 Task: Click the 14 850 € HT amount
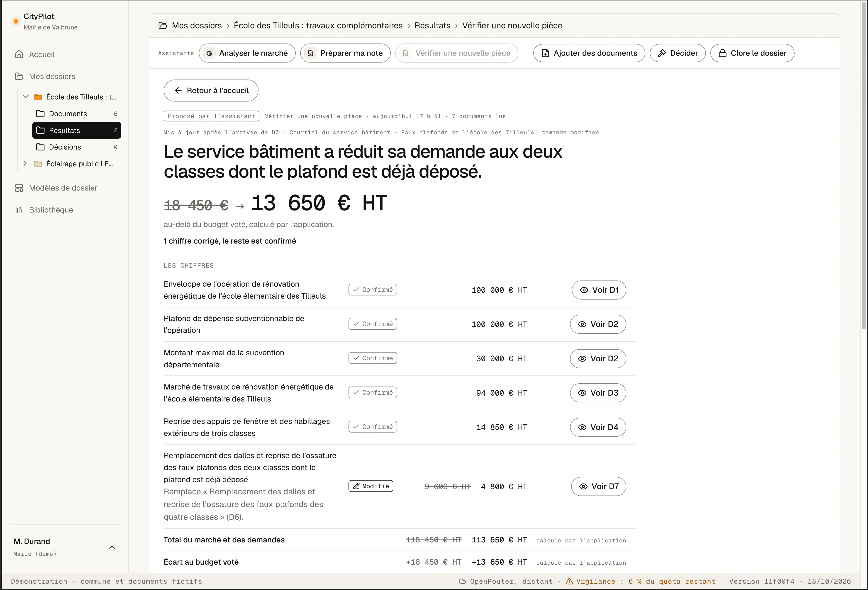click(x=502, y=427)
